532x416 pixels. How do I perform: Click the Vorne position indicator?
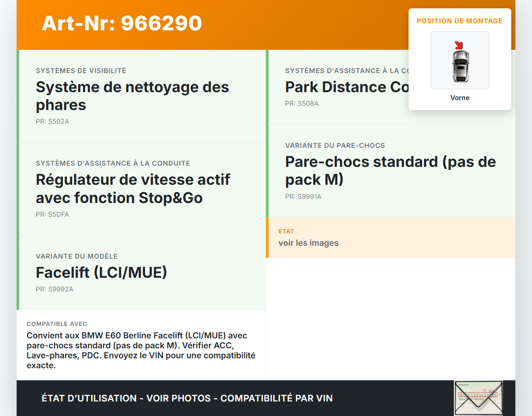tap(460, 98)
